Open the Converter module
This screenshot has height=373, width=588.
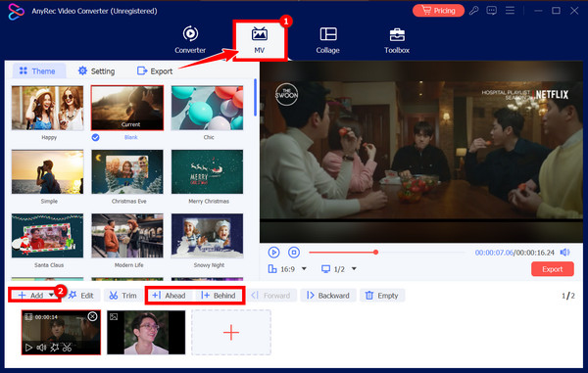(190, 40)
